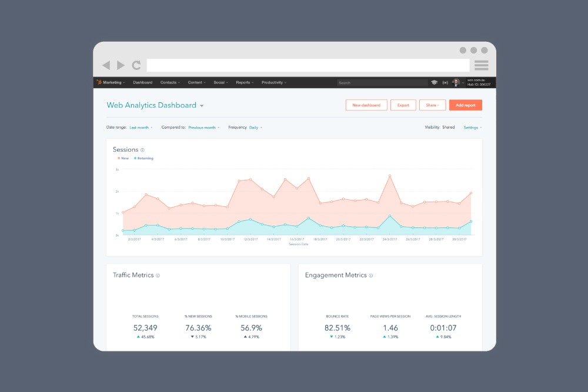Open the user avatar account menu
The width and height of the screenshot is (588, 392).
456,82
